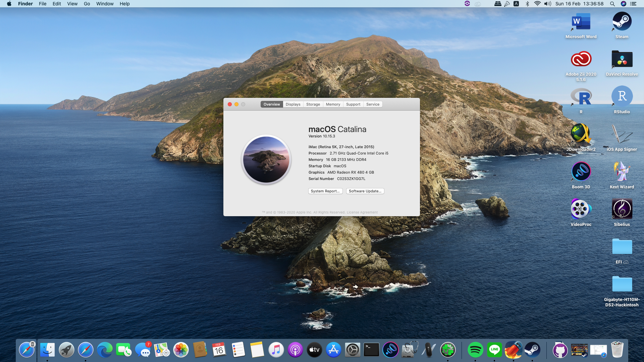Select VideoProc desktop icon

click(581, 209)
